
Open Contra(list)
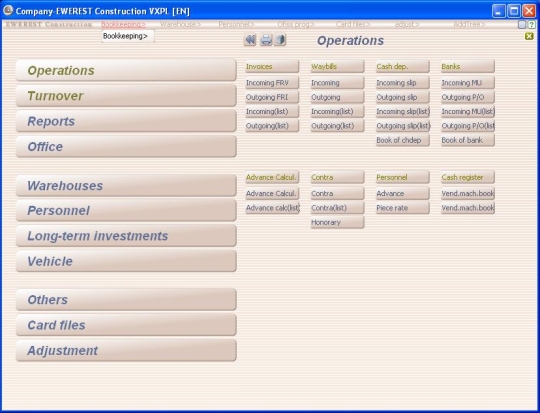coord(337,208)
